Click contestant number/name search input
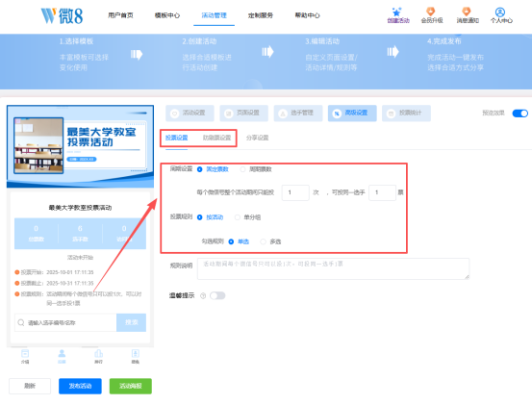Viewport: 532px width, 405px height. pyautogui.click(x=65, y=322)
